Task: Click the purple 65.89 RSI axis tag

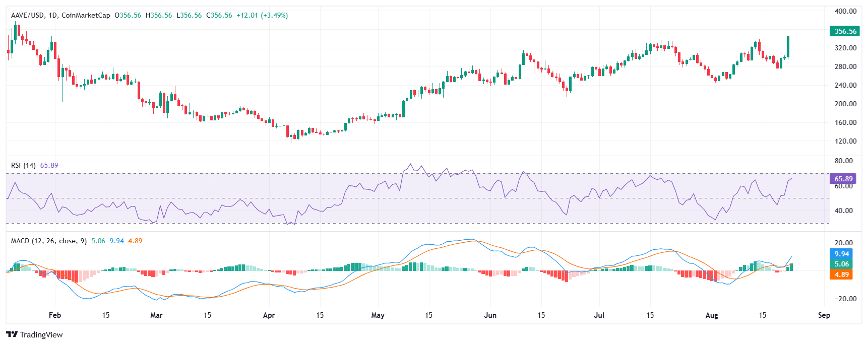Action: pos(843,179)
